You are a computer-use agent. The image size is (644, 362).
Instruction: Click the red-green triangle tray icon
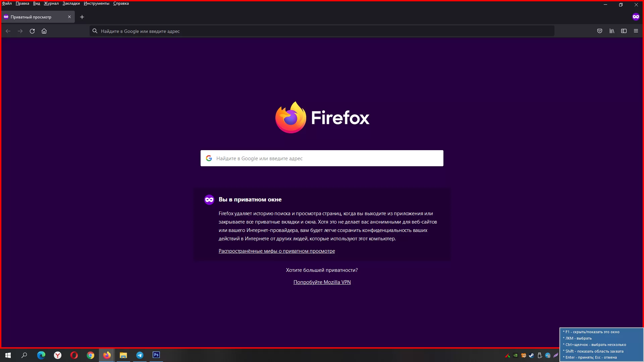coord(507,356)
